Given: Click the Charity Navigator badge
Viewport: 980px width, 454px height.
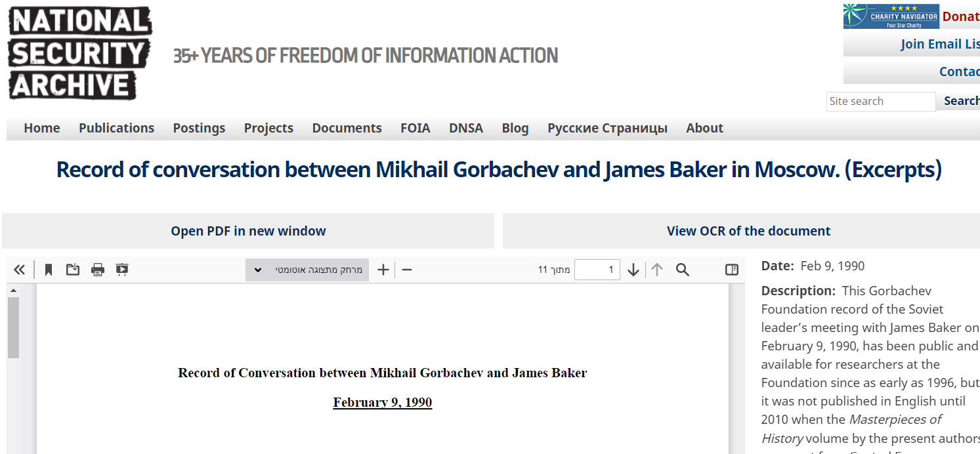Looking at the screenshot, I should [x=891, y=16].
